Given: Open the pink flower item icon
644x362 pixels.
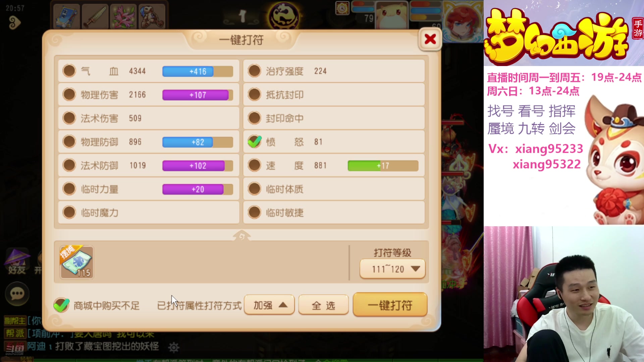Looking at the screenshot, I should click(123, 16).
